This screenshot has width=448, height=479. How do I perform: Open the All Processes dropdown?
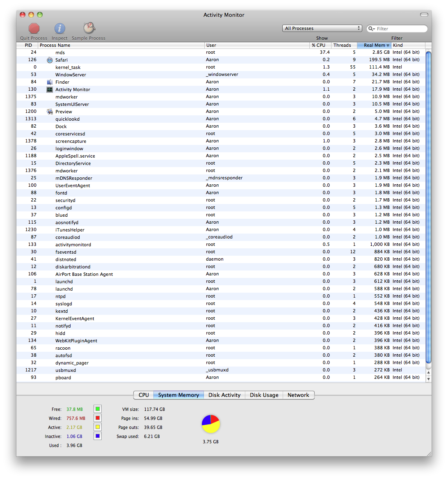coord(322,28)
